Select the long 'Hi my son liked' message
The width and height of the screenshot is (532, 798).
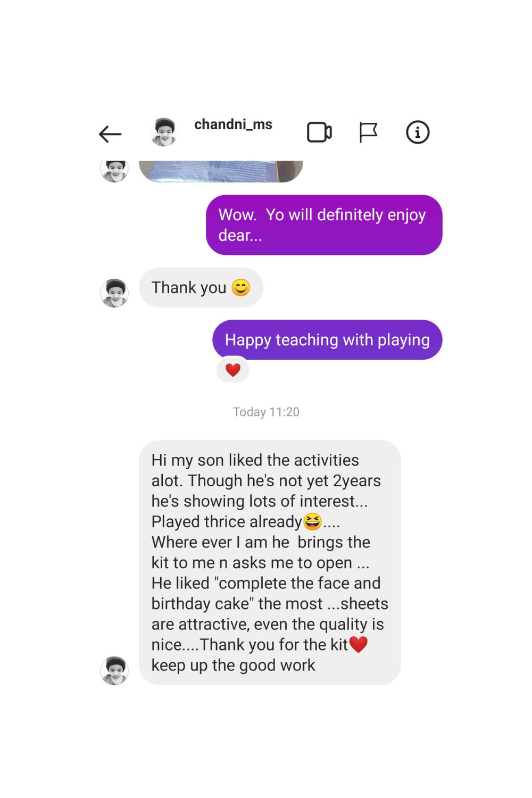pyautogui.click(x=269, y=562)
